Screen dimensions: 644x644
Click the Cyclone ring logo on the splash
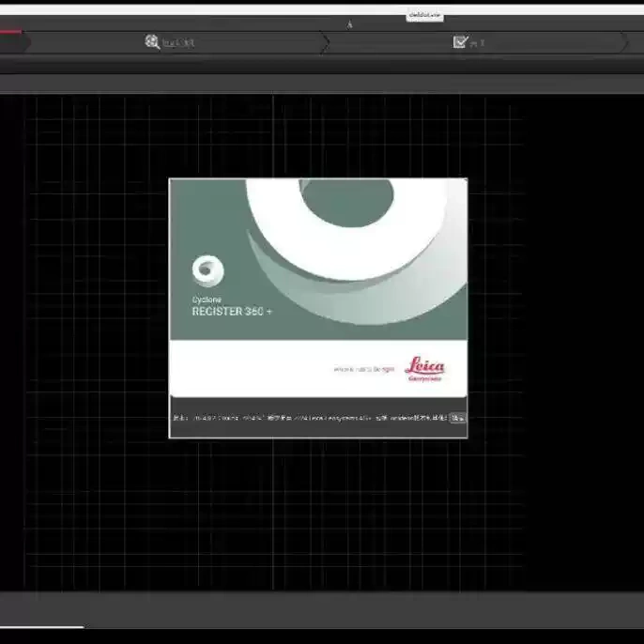click(207, 270)
